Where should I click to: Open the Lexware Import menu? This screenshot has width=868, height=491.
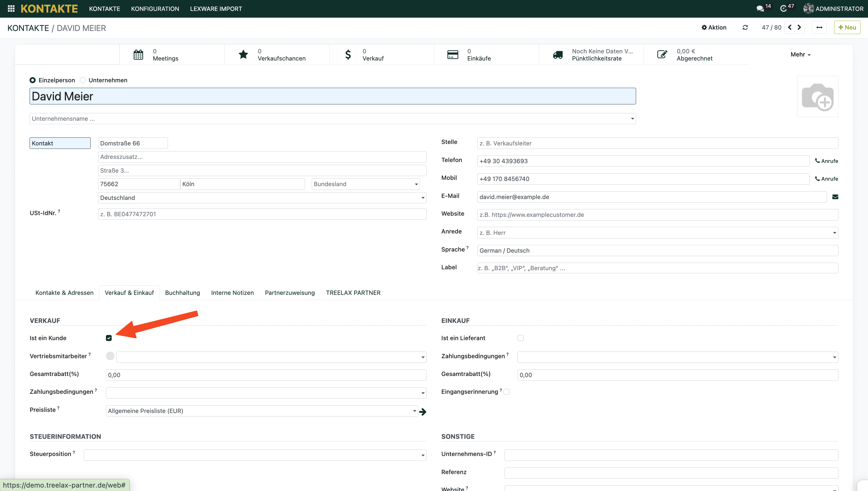click(216, 9)
